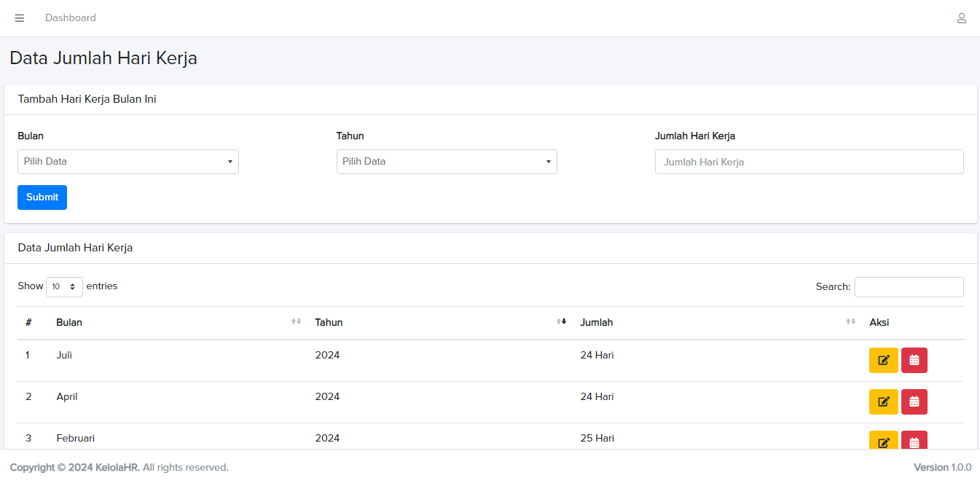Change the show entries count selector
Image resolution: width=980 pixels, height=486 pixels.
click(x=64, y=287)
